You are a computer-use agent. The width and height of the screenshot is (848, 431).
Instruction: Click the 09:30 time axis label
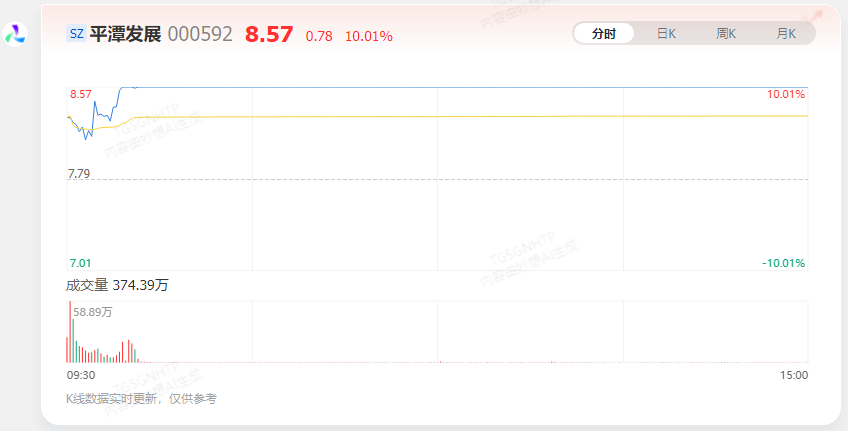tap(81, 375)
